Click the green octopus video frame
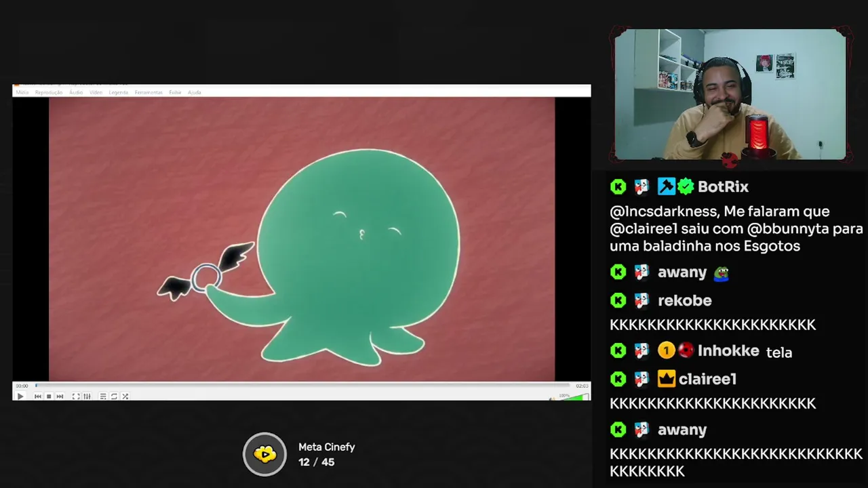 click(302, 239)
